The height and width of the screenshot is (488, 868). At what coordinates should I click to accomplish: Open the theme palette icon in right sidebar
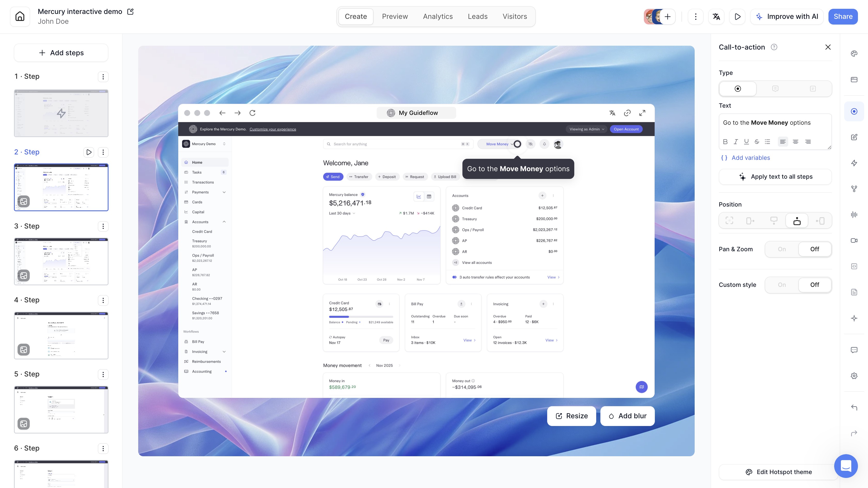tap(854, 53)
